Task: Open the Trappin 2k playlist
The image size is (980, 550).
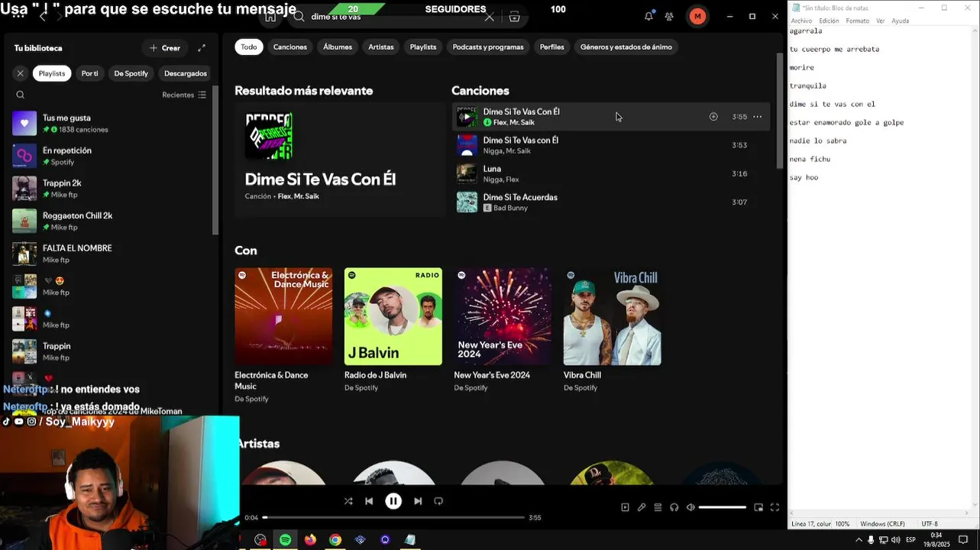Action: tap(111, 189)
